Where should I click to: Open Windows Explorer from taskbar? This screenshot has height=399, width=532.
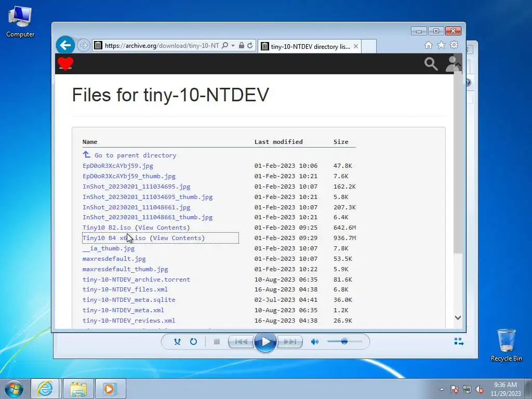click(78, 389)
